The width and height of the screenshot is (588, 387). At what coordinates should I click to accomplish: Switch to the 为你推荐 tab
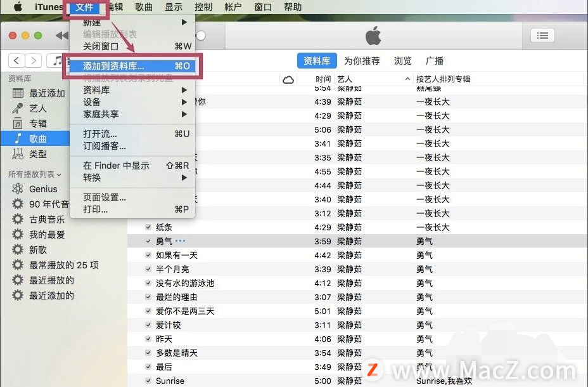[362, 61]
